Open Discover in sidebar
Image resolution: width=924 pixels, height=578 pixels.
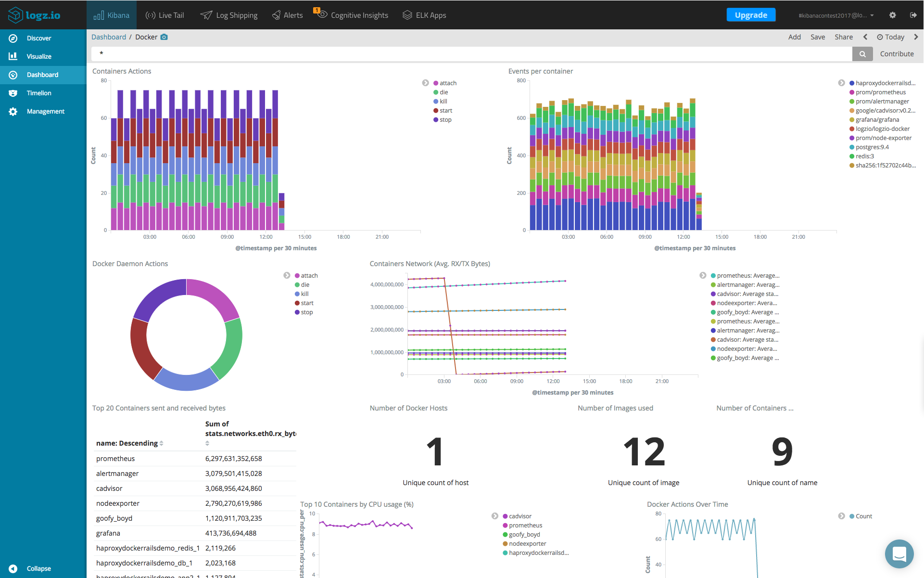pyautogui.click(x=43, y=38)
